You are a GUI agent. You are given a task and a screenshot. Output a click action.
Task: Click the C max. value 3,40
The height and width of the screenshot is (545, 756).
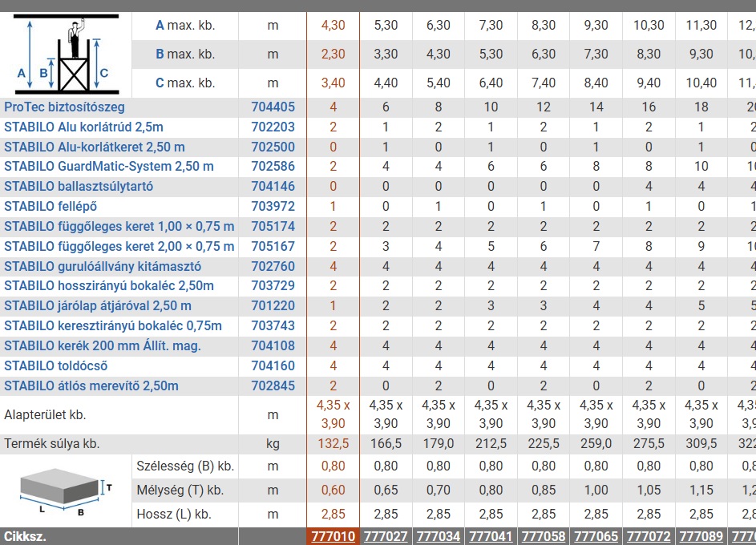(334, 83)
